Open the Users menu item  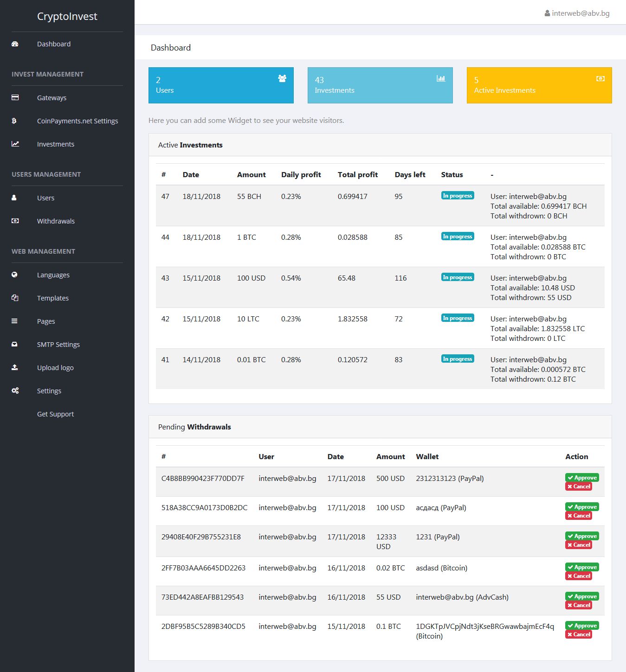click(45, 198)
